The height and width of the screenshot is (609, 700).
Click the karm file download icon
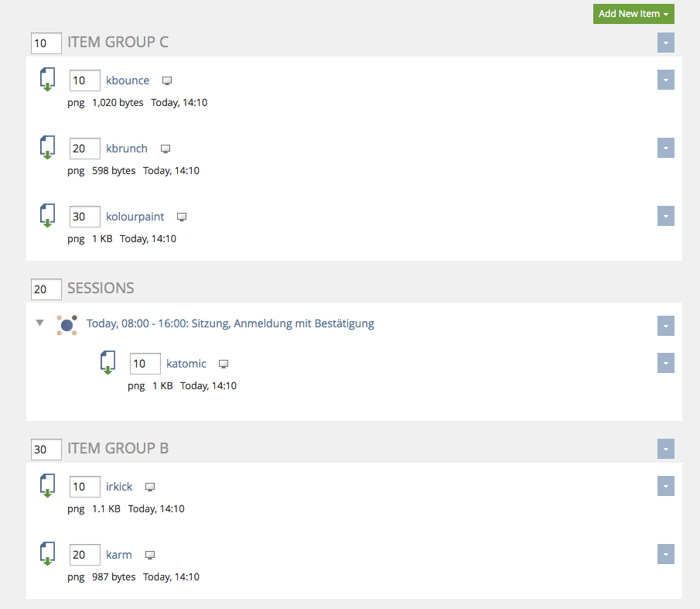tap(47, 554)
